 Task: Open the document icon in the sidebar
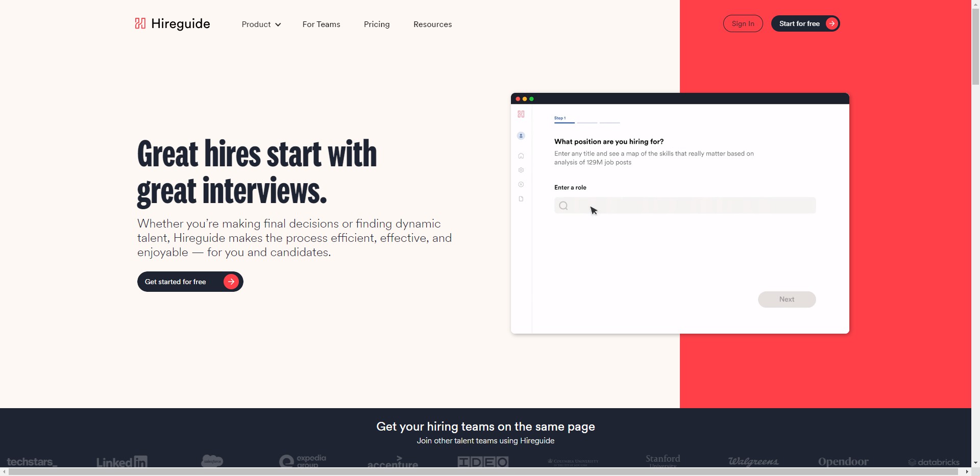(521, 198)
